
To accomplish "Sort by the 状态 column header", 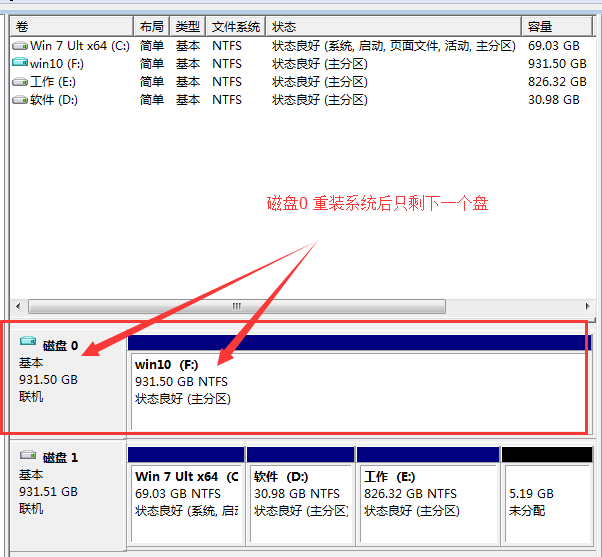I will pyautogui.click(x=394, y=26).
